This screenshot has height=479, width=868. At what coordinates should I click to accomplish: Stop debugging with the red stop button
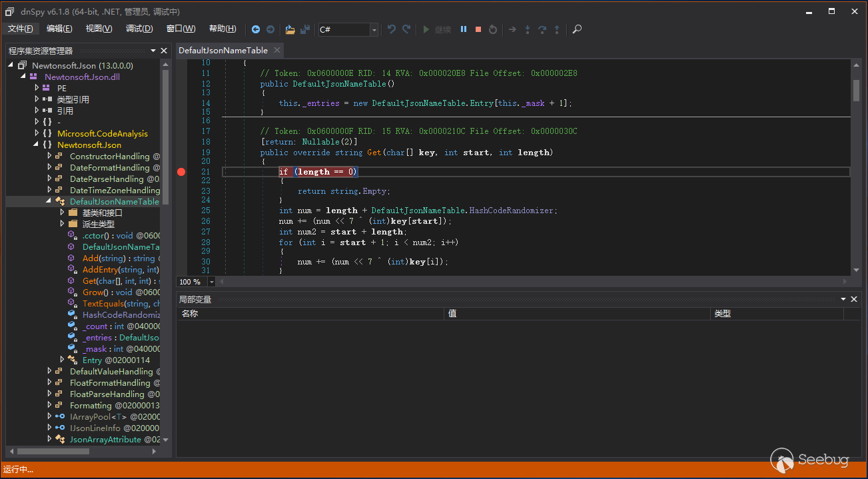pos(478,29)
